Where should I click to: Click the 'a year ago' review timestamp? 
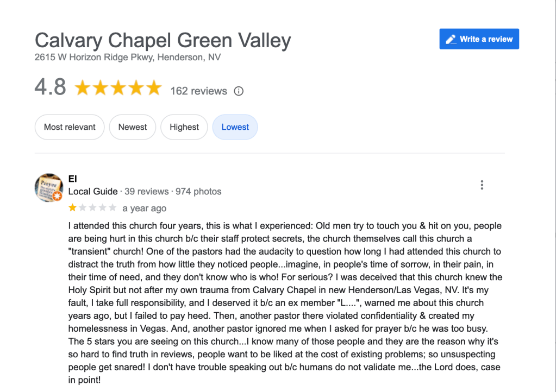(x=144, y=208)
